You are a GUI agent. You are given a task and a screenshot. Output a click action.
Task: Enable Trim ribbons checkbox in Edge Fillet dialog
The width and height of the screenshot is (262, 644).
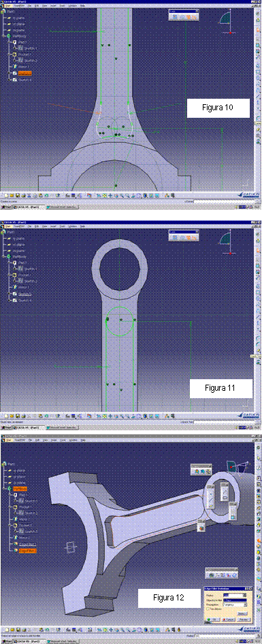[x=208, y=609]
